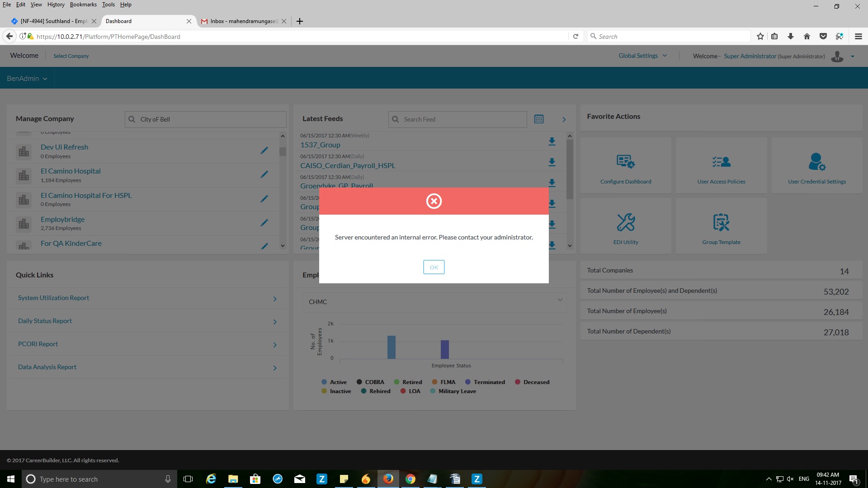Open User Access Policies icon

pyautogui.click(x=721, y=161)
